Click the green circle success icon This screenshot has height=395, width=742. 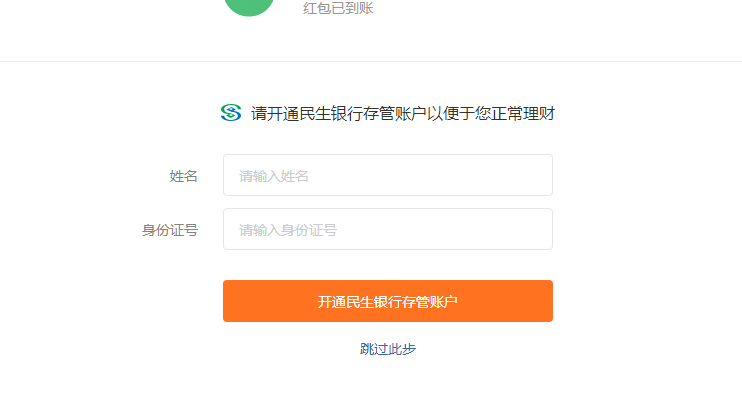[x=249, y=7]
